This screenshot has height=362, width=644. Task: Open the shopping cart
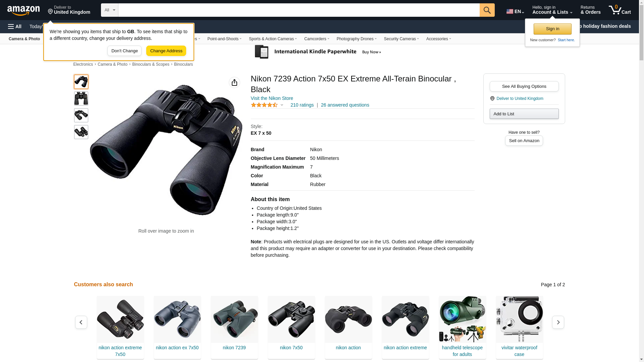tap(620, 10)
